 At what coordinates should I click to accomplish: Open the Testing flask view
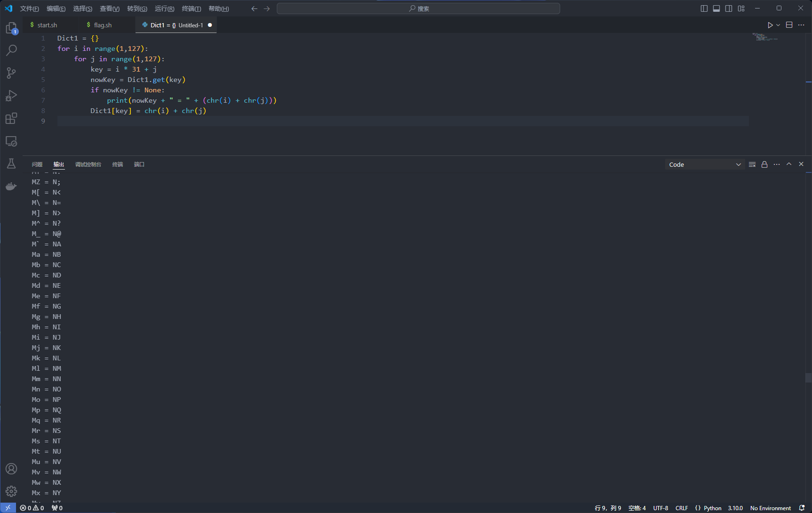(x=11, y=163)
